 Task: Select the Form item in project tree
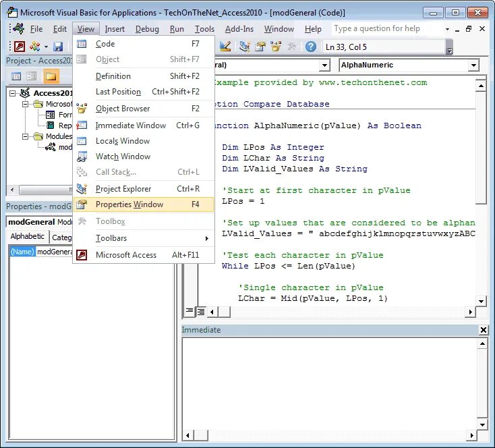tap(59, 115)
